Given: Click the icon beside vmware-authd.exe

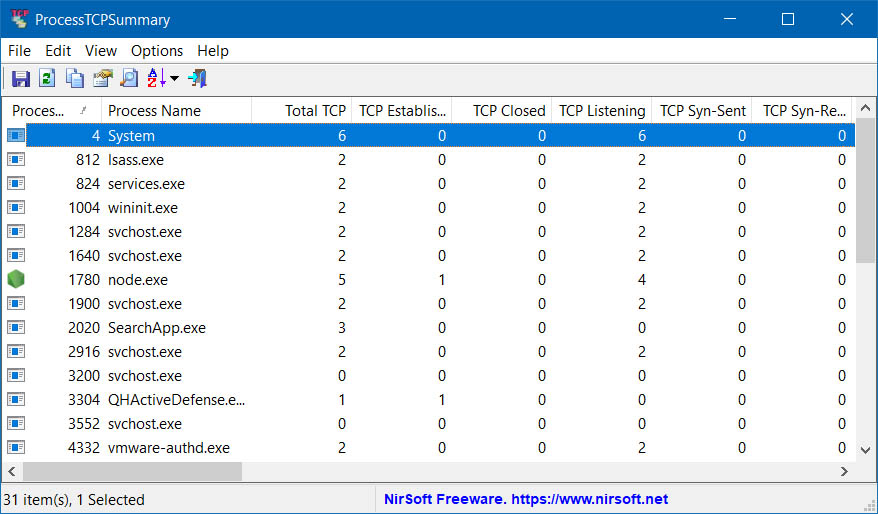Looking at the screenshot, I should tap(16, 448).
